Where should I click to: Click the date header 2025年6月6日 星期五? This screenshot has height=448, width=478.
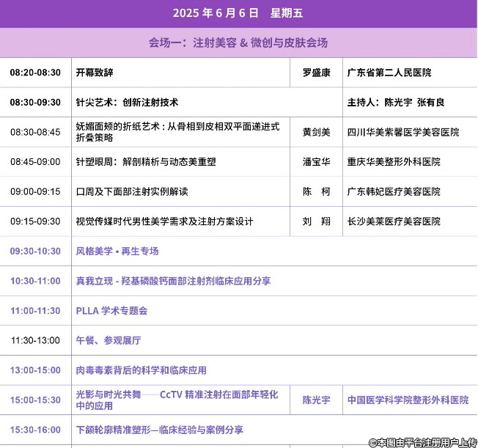(238, 12)
